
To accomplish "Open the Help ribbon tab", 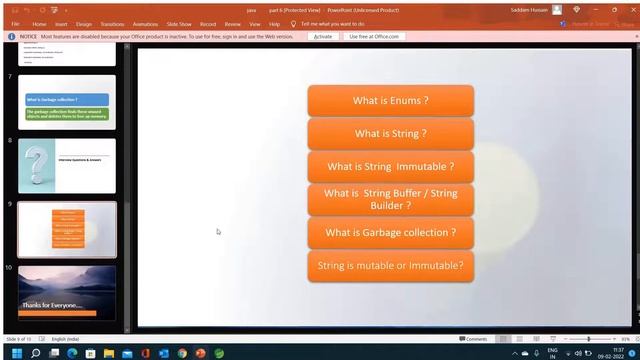I will 274,24.
